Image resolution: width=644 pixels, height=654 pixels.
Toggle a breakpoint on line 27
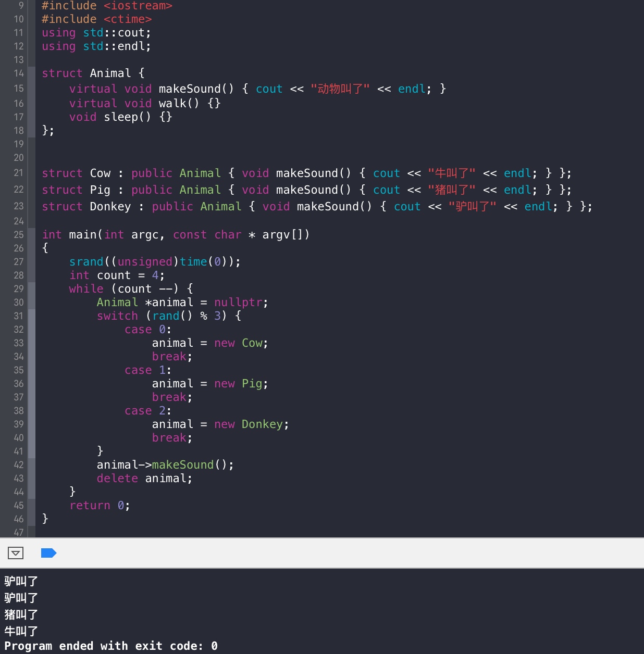19,261
